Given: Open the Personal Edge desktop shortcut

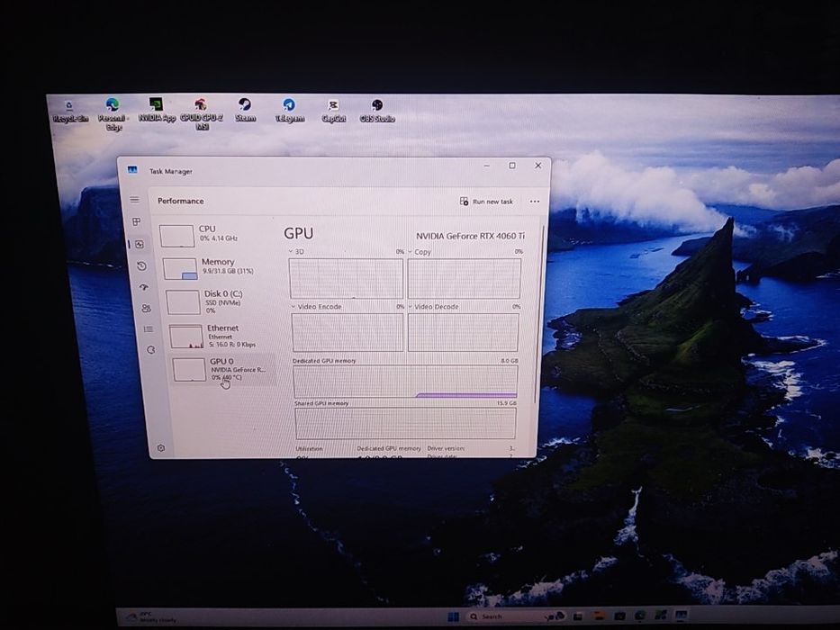Looking at the screenshot, I should tap(113, 114).
